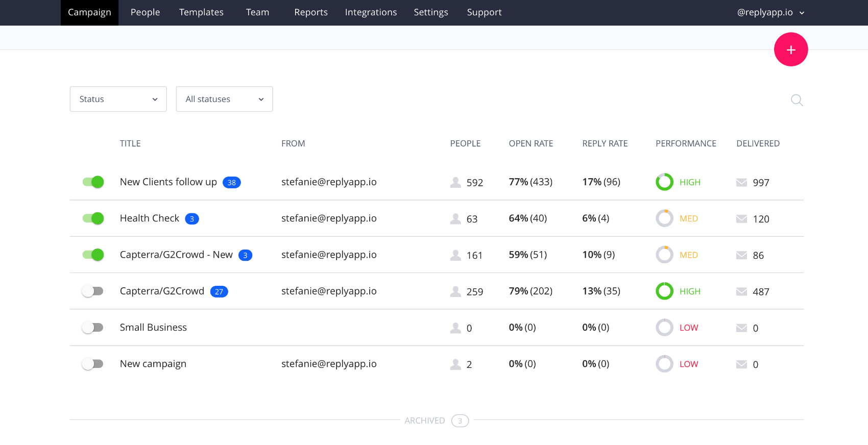The width and height of the screenshot is (868, 445).
Task: Click the Med performance ring for Capterra/G2Crowd - New
Action: tap(664, 255)
